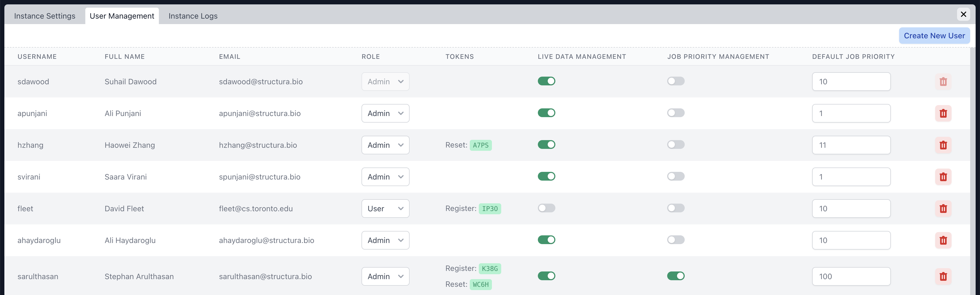Click the IP30 register token badge

489,209
